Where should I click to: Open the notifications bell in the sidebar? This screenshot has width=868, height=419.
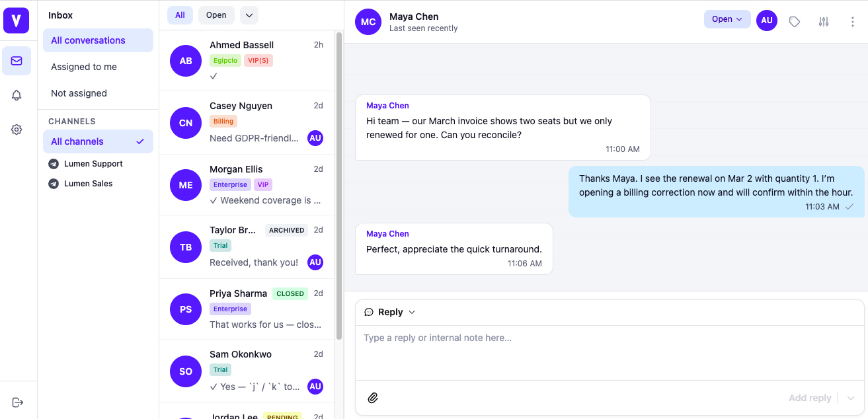[17, 95]
